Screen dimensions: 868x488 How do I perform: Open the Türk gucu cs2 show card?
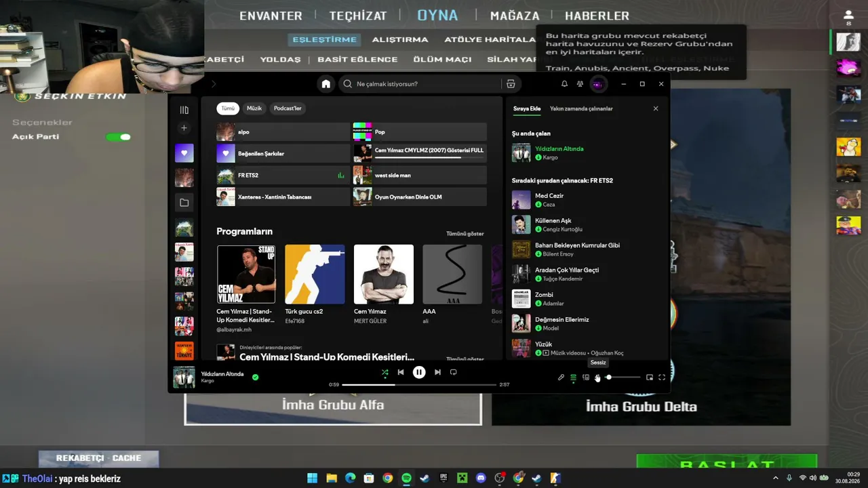click(x=315, y=285)
